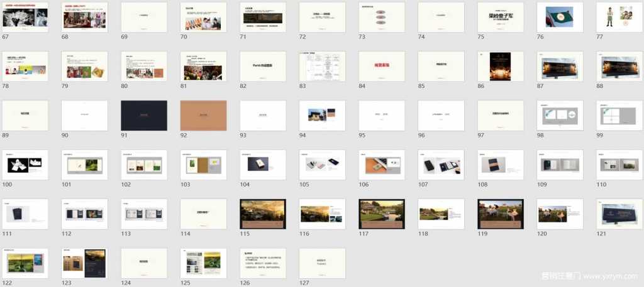Select dark navy slide 91
This screenshot has height=287, width=644.
tap(144, 116)
